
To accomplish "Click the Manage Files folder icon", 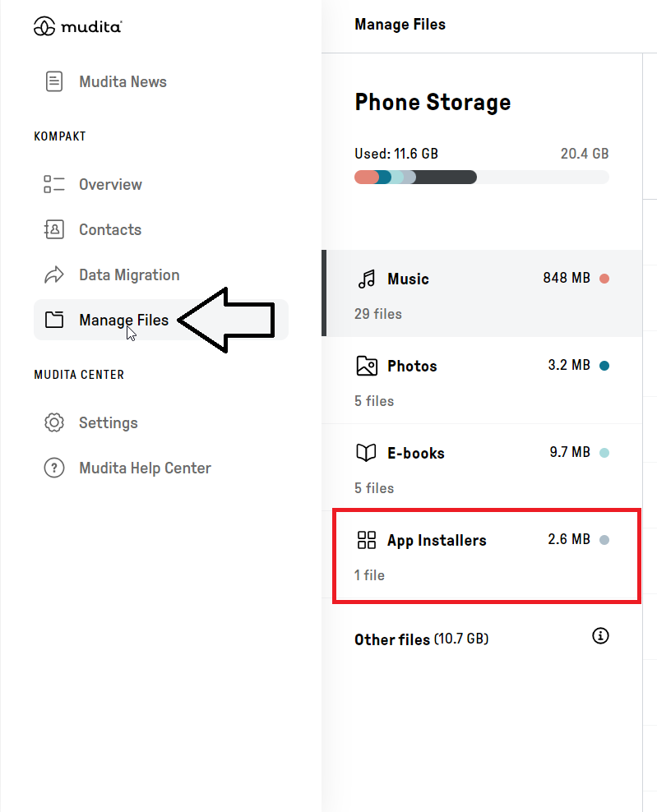I will click(54, 320).
